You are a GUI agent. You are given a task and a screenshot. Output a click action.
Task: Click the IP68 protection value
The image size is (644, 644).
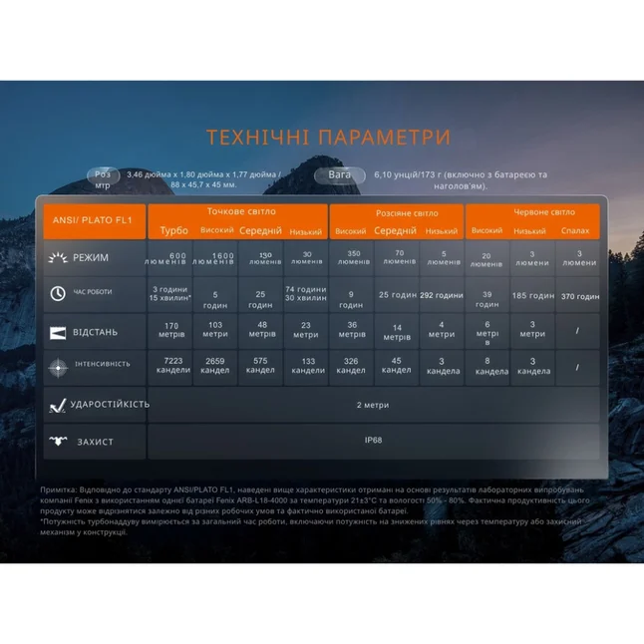(373, 440)
